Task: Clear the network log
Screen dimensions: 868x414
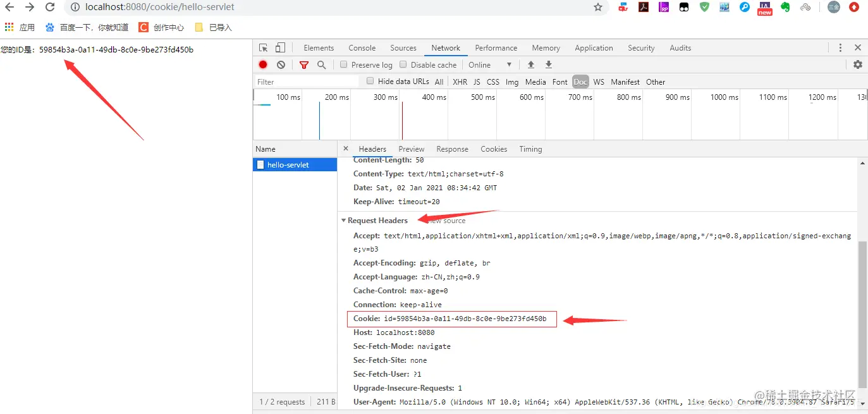Action: 281,64
